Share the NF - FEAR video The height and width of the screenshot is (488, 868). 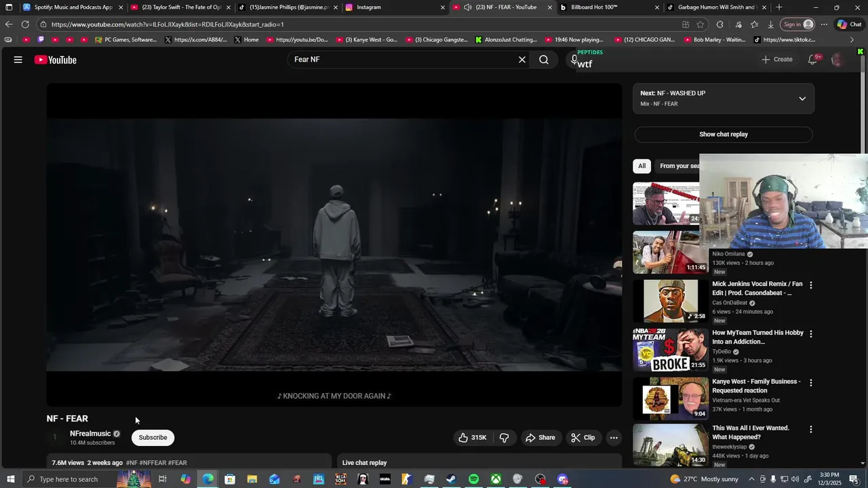pos(540,438)
